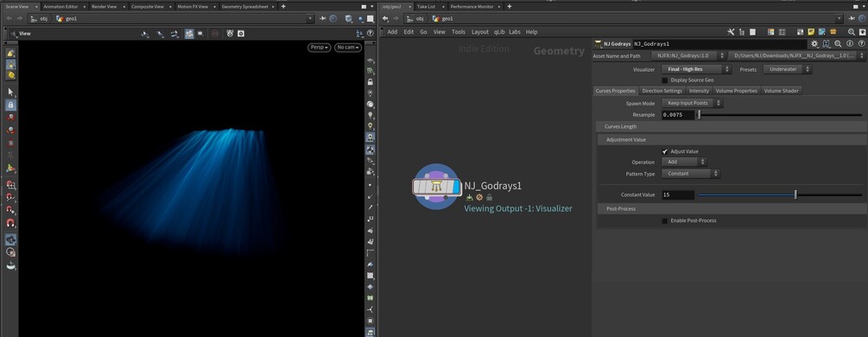Click the Constant Value slider handle

795,195
